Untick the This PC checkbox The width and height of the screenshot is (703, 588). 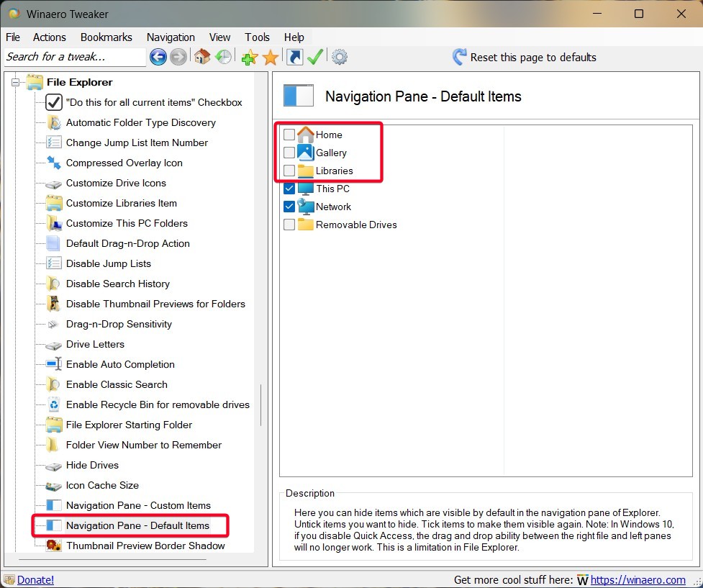289,189
